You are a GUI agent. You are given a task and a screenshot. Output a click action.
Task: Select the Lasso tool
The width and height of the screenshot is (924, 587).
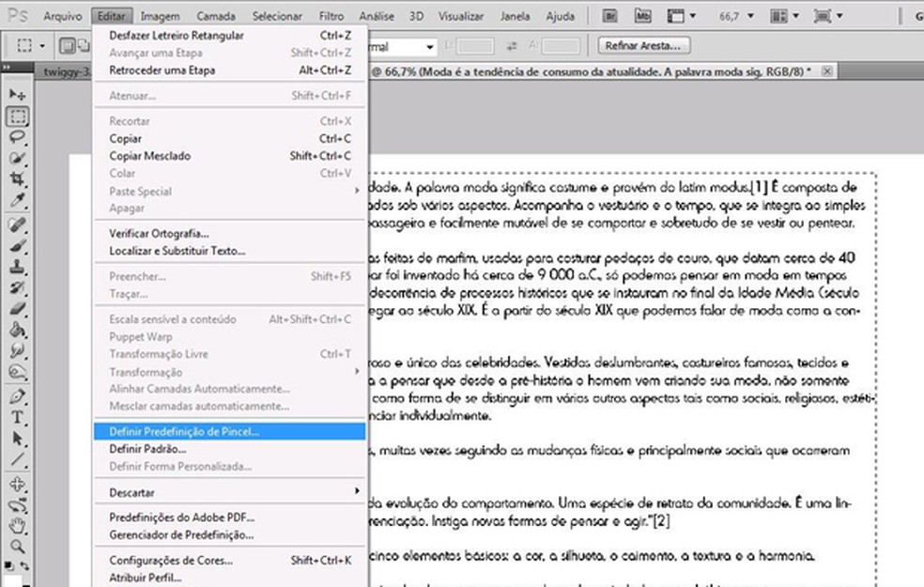[18, 137]
